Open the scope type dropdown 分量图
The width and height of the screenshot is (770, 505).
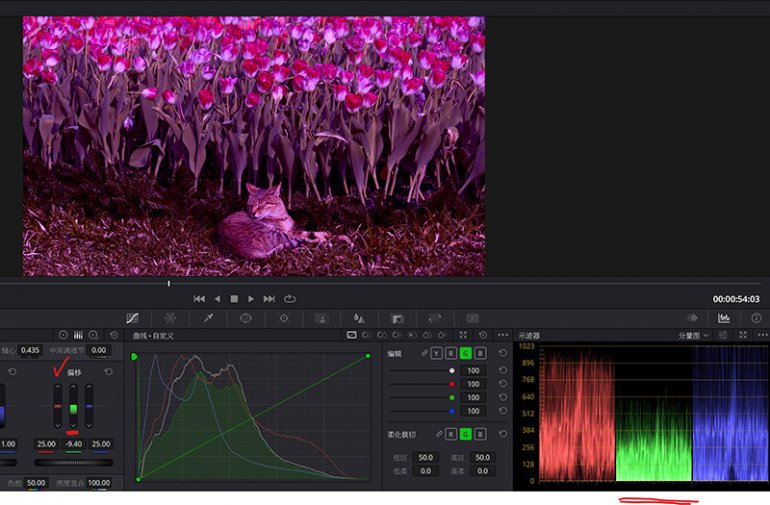pos(694,336)
